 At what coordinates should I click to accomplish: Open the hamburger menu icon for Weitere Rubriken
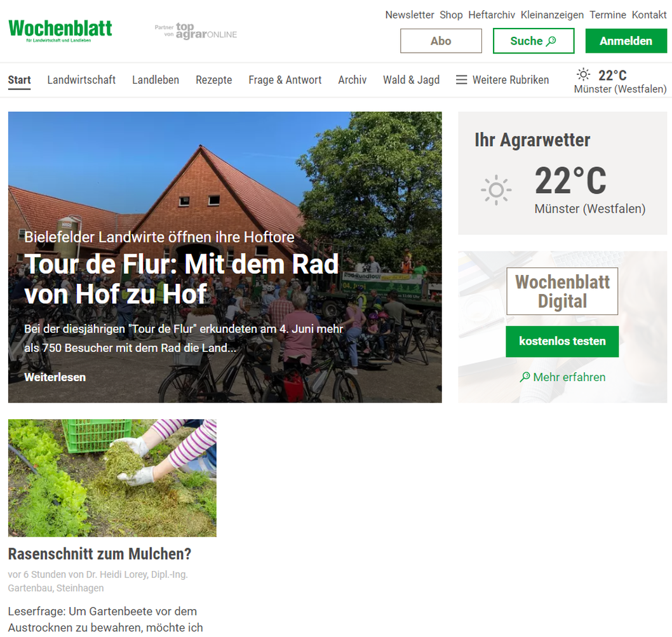click(x=461, y=80)
